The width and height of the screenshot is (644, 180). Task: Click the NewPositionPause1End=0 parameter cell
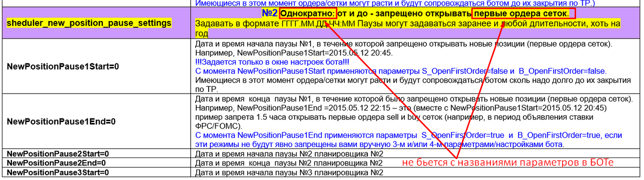[x=97, y=121]
